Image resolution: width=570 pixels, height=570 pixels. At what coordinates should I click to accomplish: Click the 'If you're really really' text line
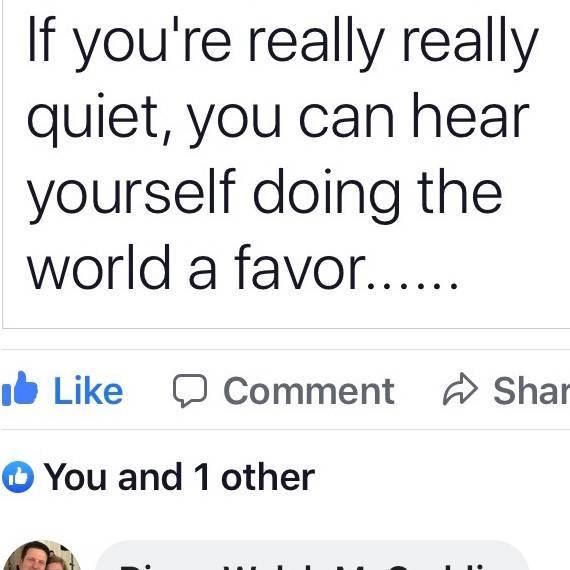tap(282, 44)
